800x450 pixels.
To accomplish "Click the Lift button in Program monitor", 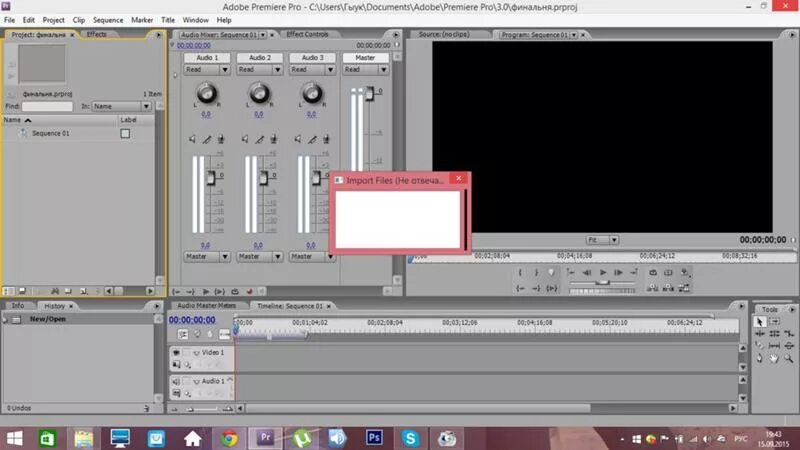I will [x=653, y=288].
